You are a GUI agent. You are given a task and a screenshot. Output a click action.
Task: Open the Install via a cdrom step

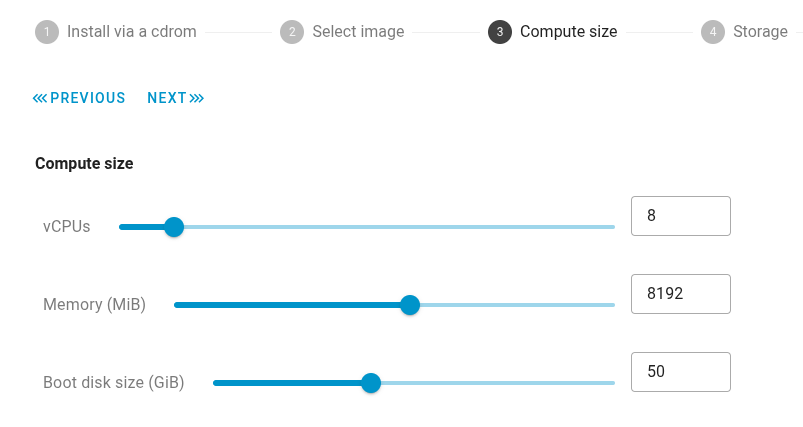(131, 32)
